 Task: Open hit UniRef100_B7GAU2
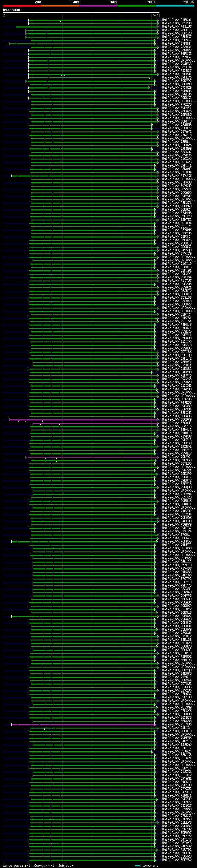coord(176,423)
